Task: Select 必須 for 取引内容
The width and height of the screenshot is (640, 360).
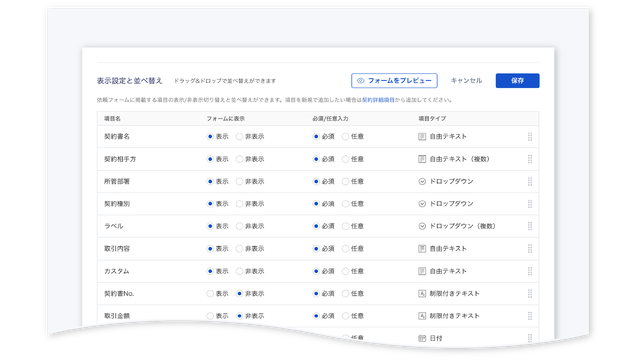Action: [316, 249]
